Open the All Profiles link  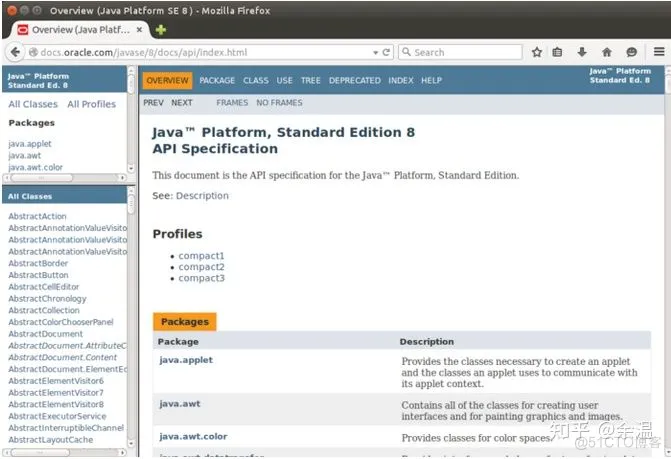tap(91, 104)
